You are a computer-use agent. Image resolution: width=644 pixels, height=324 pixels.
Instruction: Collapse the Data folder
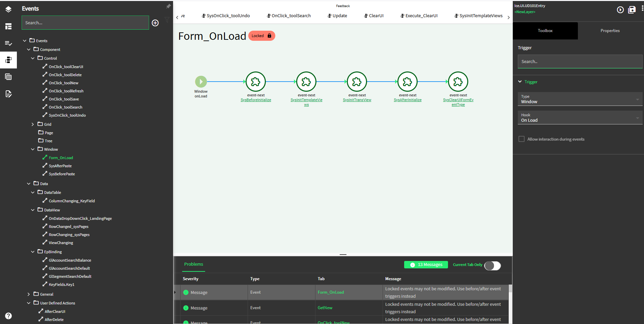29,183
